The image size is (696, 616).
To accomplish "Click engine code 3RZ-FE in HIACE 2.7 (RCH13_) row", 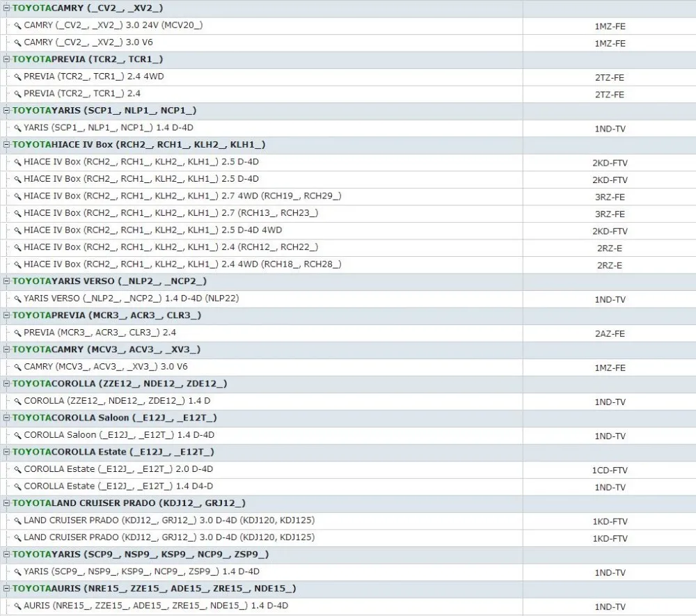I will click(610, 214).
